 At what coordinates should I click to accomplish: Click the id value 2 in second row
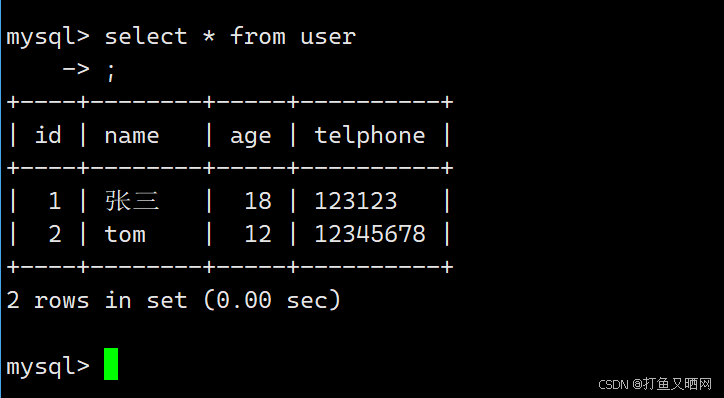55,234
